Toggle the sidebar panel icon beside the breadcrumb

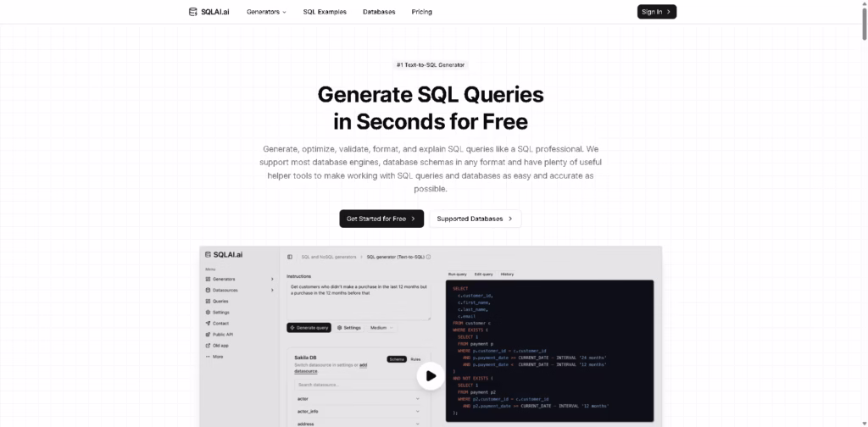[290, 256]
